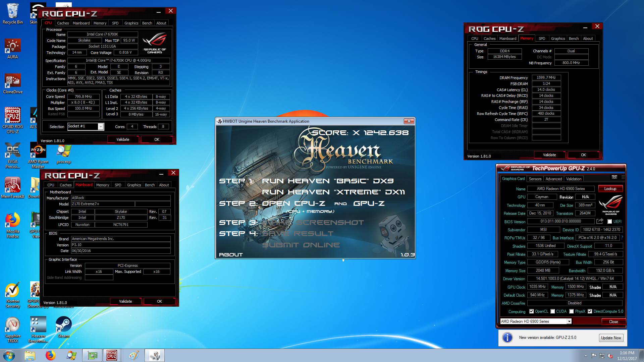Viewport: 644px width, 362px height.
Task: Open About tab in the Memory CPU-Z window
Action: pos(588,39)
